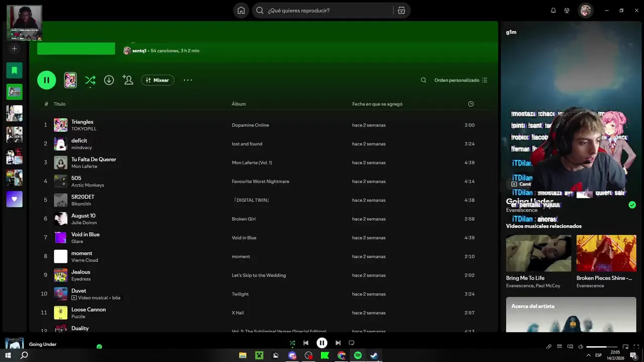Pause the playlist with big green button
Image resolution: width=644 pixels, height=362 pixels.
[46, 80]
